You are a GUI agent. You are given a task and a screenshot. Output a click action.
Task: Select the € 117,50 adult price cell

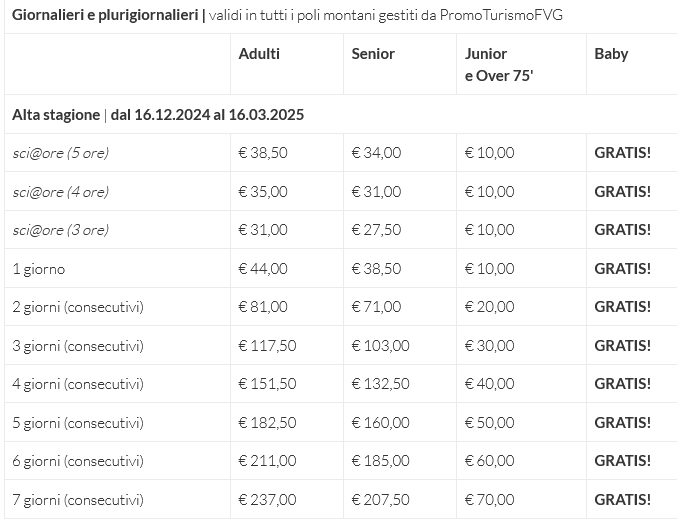pos(267,345)
